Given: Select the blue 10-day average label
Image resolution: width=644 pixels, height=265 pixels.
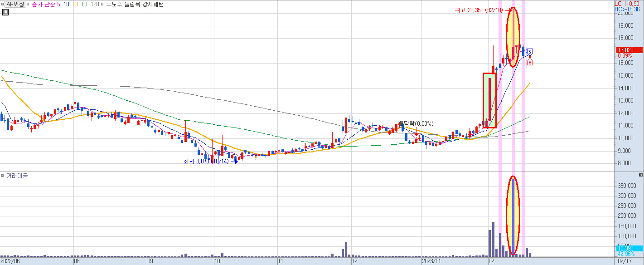Looking at the screenshot, I should [x=66, y=4].
